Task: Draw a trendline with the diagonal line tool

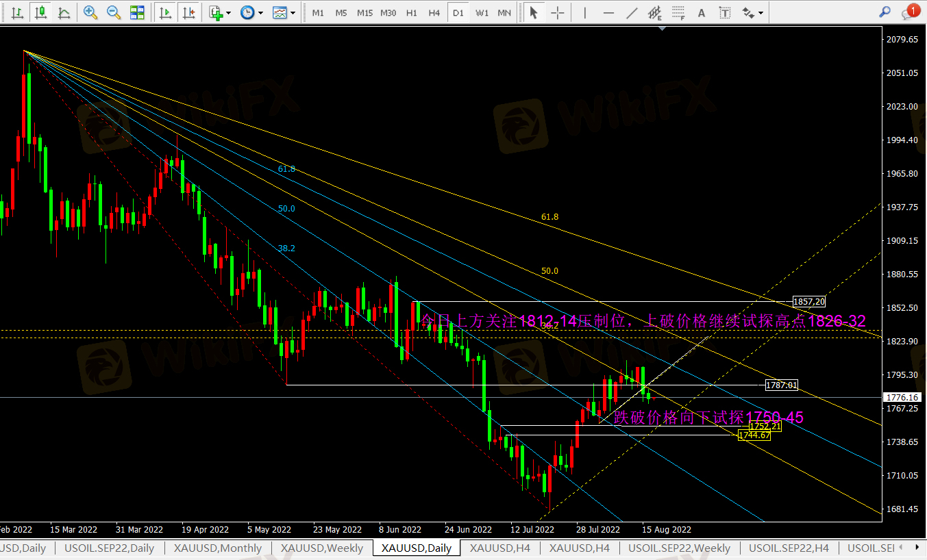Action: [632, 12]
